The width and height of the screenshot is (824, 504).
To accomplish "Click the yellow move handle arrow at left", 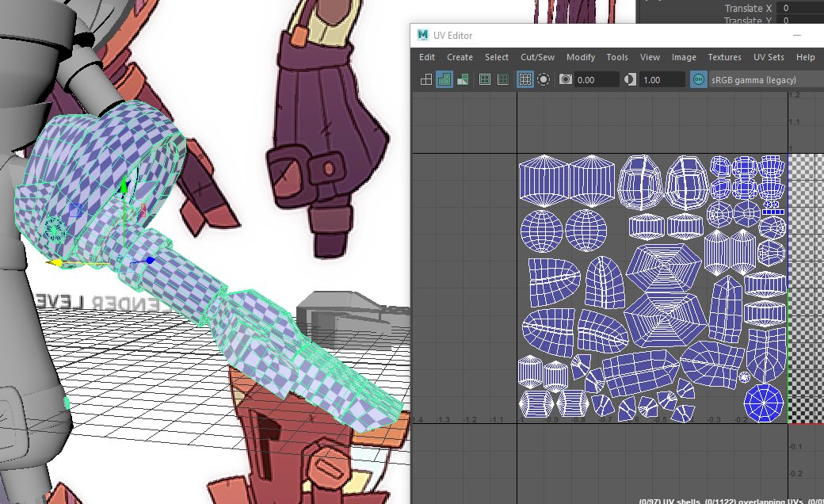I will tap(53, 262).
